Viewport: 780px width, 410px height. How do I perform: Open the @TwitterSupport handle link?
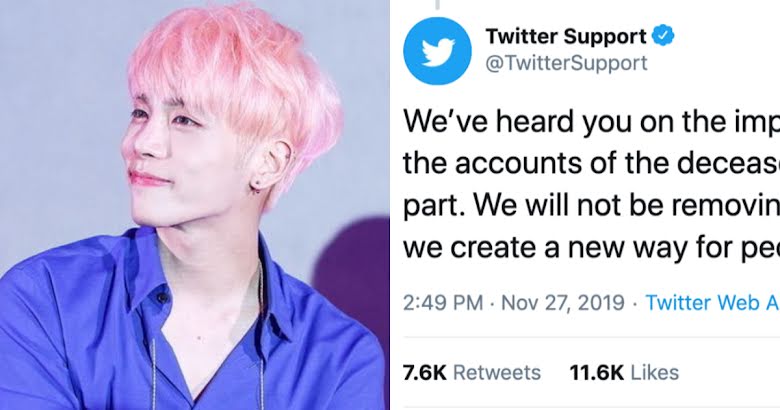566,63
